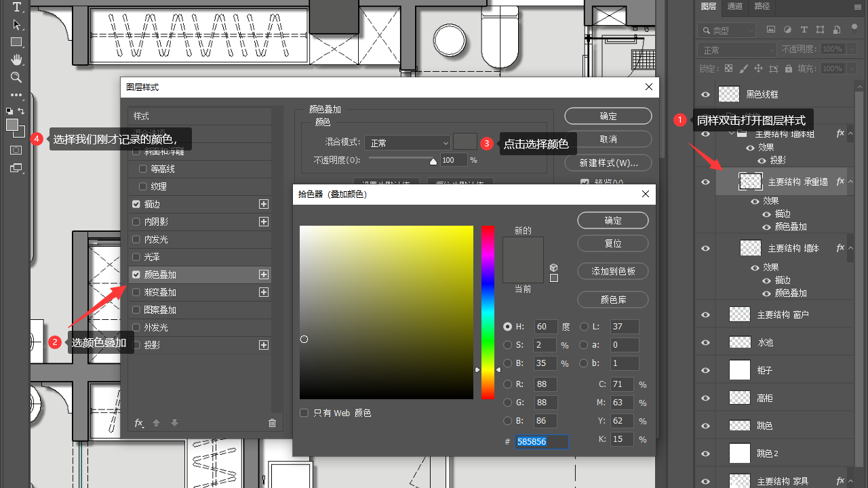The width and height of the screenshot is (868, 488).
Task: Collapse effects of 主要结构 墙体 layer
Action: click(x=851, y=248)
